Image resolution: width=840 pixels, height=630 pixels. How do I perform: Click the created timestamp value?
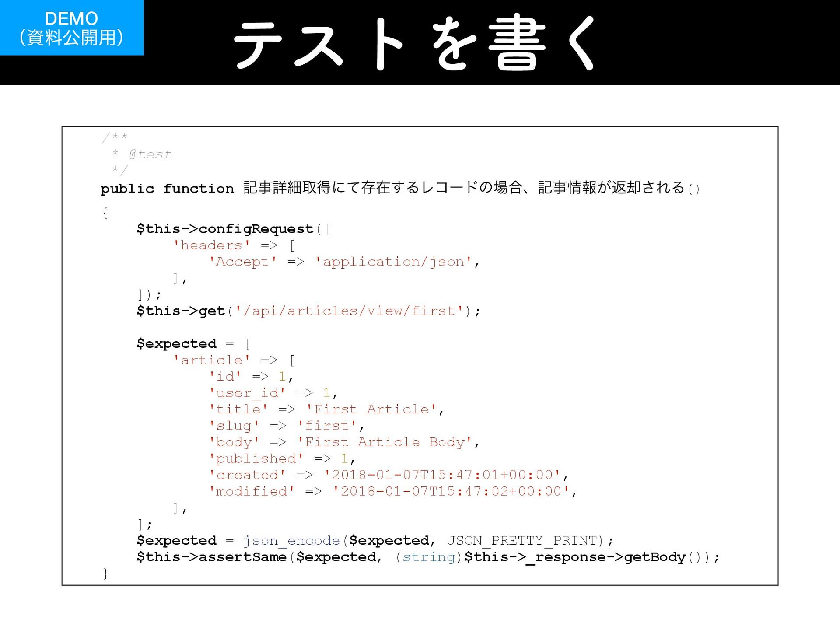(x=442, y=475)
